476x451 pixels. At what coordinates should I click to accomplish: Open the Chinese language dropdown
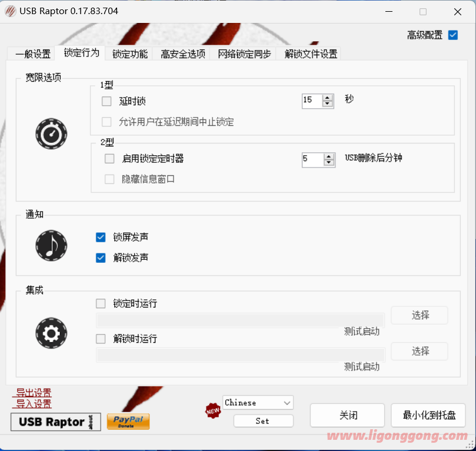point(258,403)
